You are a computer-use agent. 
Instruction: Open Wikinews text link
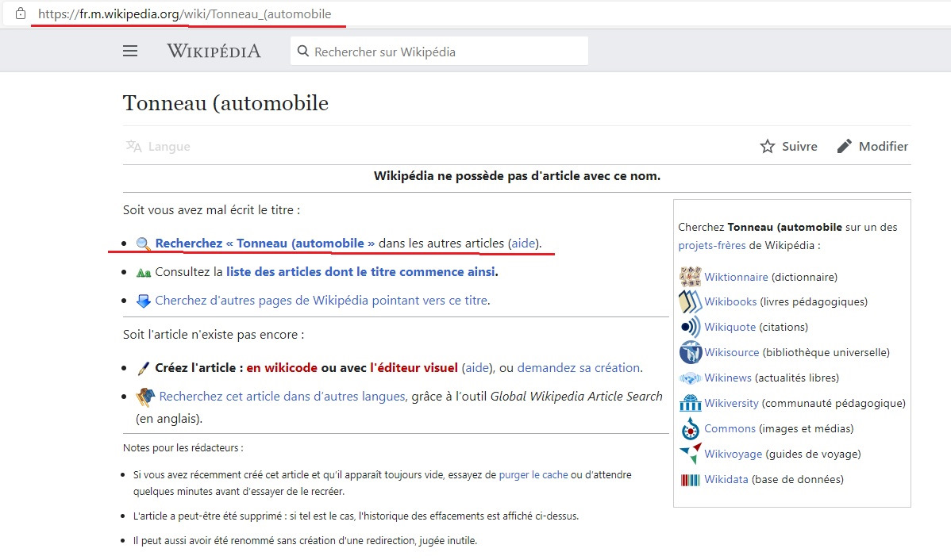728,378
